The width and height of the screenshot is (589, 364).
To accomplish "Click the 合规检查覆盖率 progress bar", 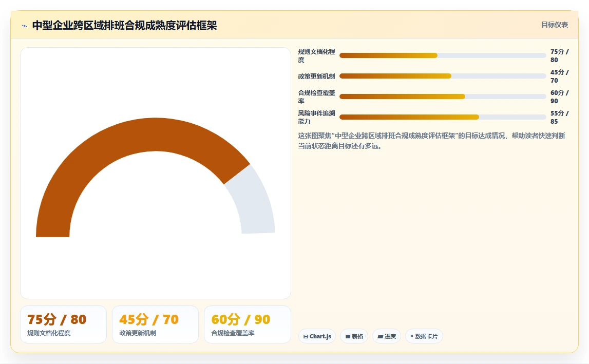I will (x=443, y=97).
